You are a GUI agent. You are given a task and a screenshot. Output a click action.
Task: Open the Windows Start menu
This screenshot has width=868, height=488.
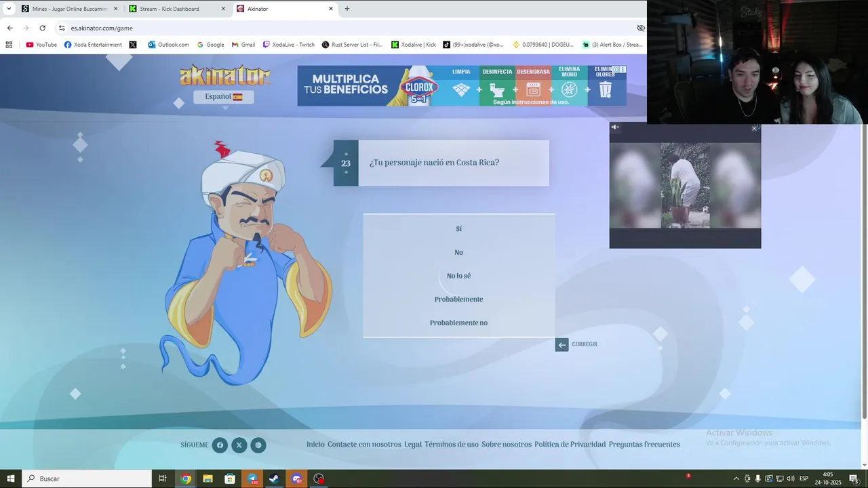click(10, 479)
